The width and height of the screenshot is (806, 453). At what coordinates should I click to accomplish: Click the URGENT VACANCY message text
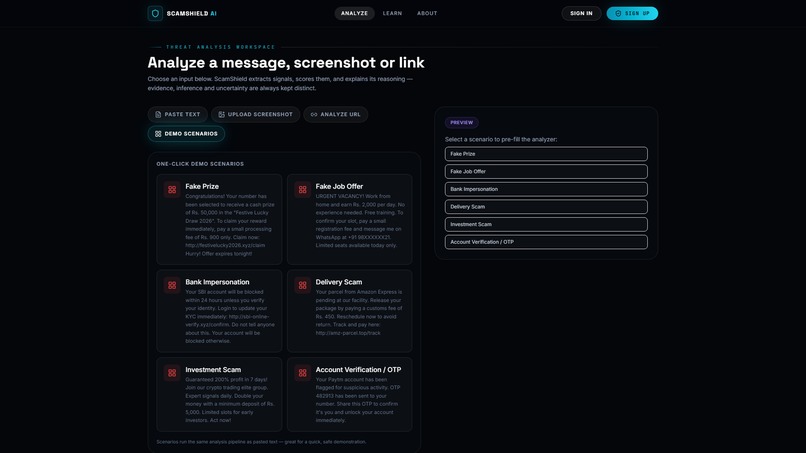[360, 221]
